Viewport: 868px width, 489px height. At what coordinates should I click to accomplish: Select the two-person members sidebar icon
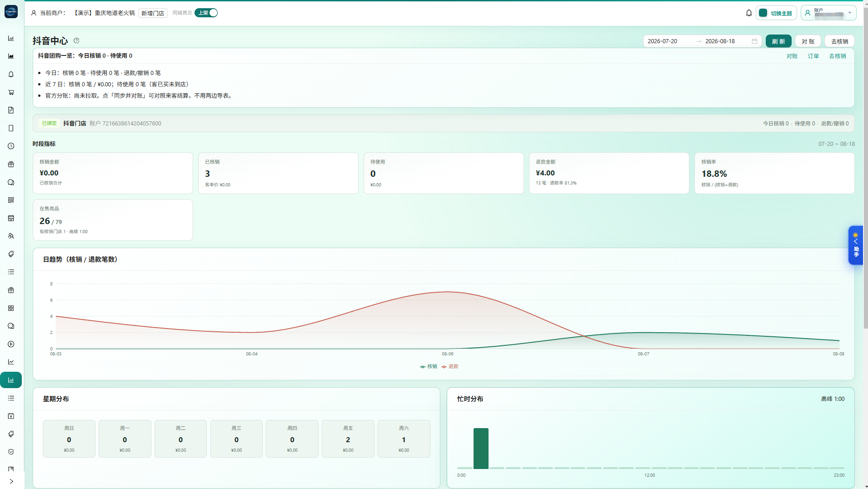(x=11, y=236)
